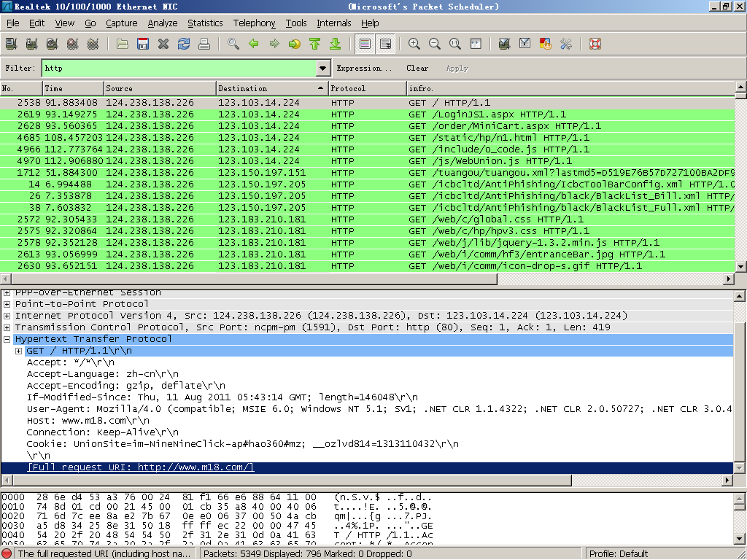The height and width of the screenshot is (560, 747).
Task: Click the http filter text field
Action: (x=179, y=68)
